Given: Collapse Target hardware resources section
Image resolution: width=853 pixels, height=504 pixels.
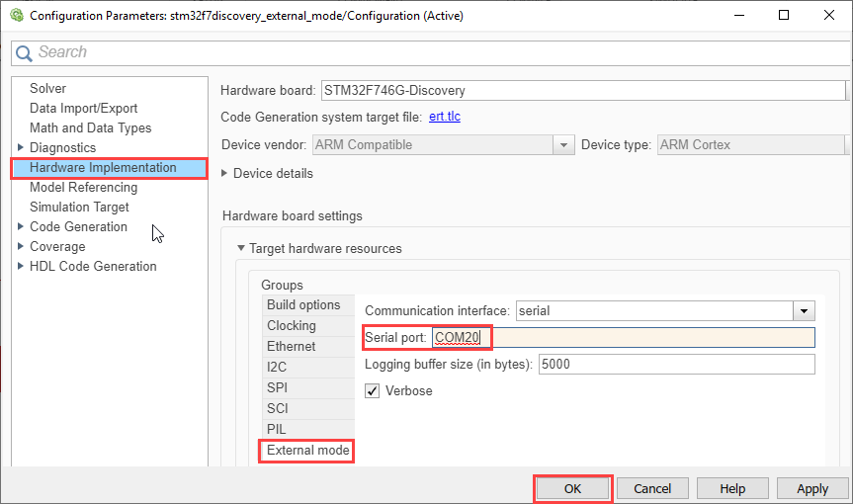Looking at the screenshot, I should 240,249.
